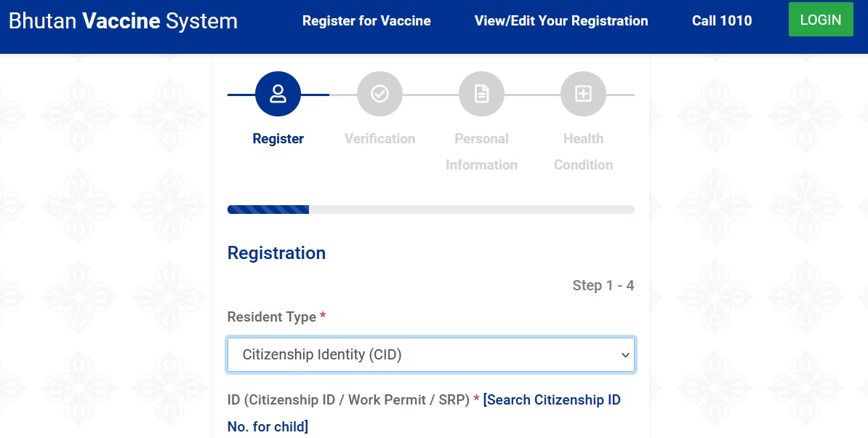868x438 pixels.
Task: Select the Verification step label
Action: 379,138
